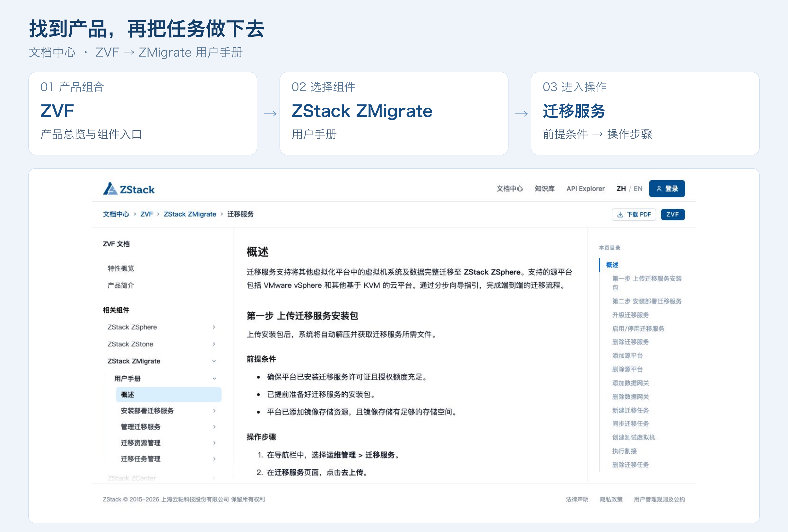Expand the 迁移任务管理 chevron
This screenshot has height=532, width=788.
(214, 459)
